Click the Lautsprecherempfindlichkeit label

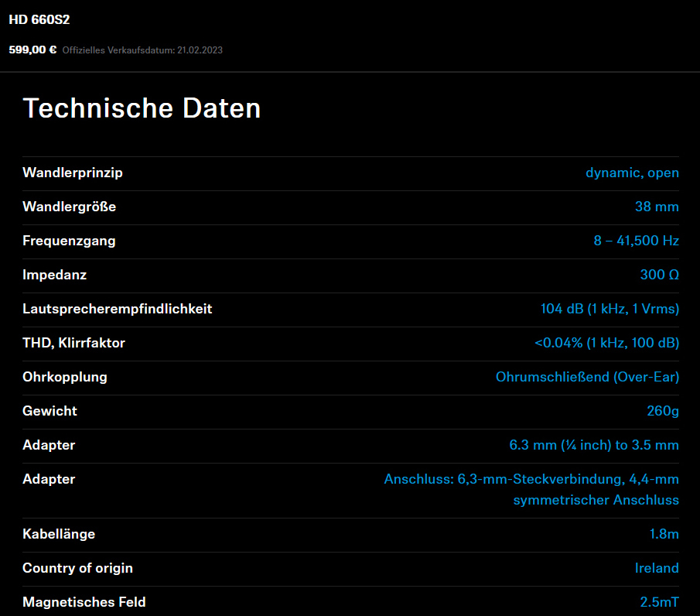pos(118,309)
